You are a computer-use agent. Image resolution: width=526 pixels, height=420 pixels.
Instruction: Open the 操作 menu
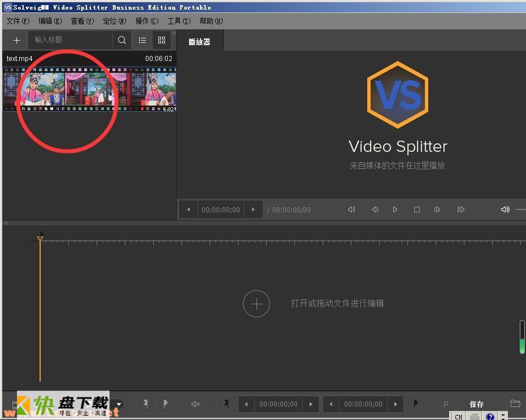(146, 21)
